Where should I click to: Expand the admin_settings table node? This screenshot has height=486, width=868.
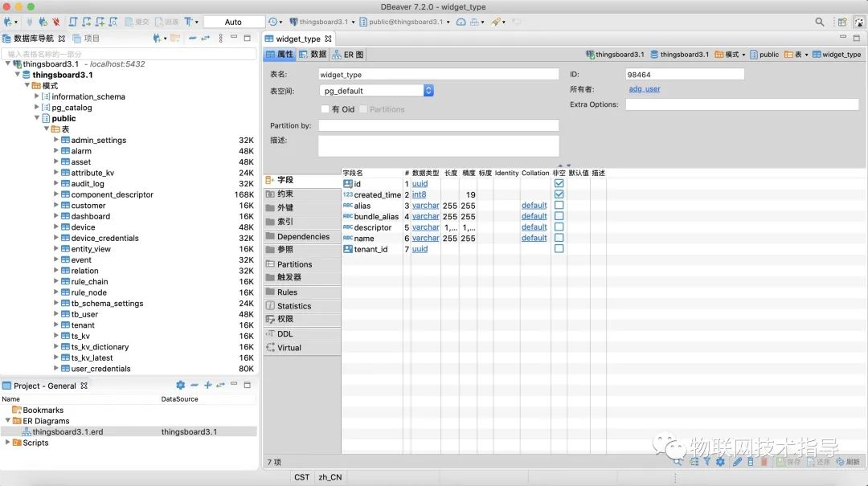tap(56, 140)
